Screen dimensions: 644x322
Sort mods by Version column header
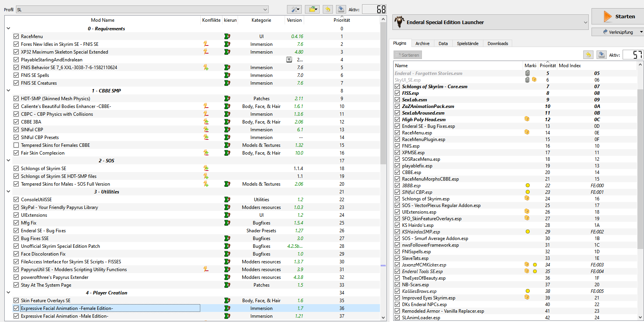coord(294,20)
